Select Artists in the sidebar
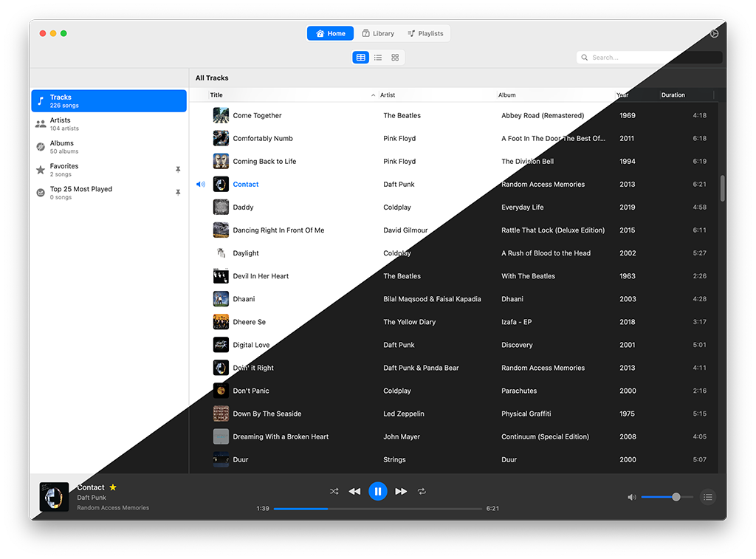Screen dimensions: 756x559 coord(109,124)
